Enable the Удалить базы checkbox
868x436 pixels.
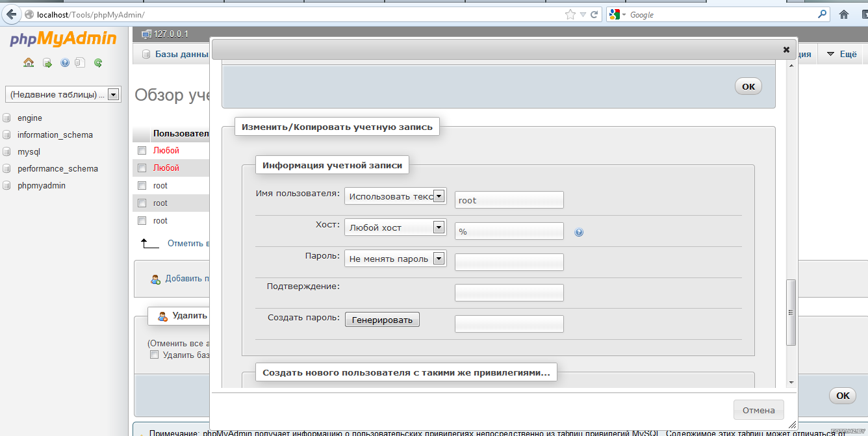(x=154, y=355)
